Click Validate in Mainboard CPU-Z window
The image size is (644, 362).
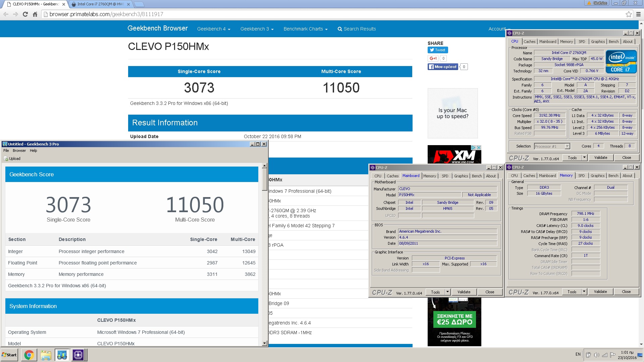[464, 292]
